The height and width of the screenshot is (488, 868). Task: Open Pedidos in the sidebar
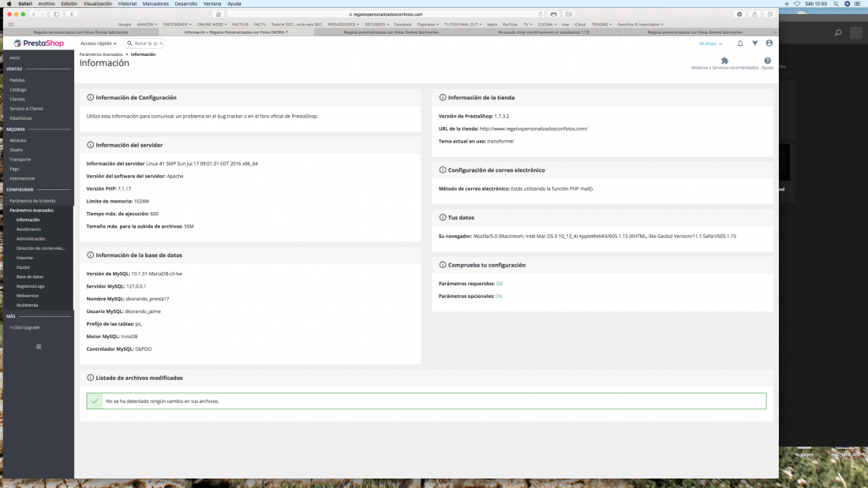tap(17, 80)
